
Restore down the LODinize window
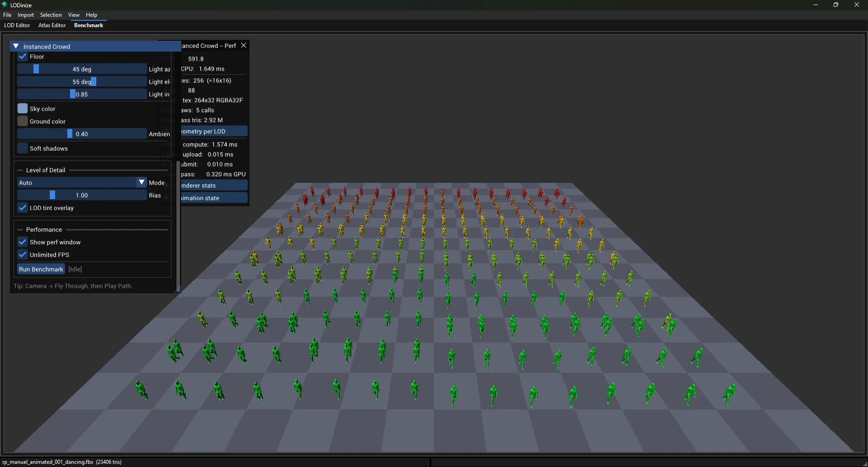tap(836, 5)
